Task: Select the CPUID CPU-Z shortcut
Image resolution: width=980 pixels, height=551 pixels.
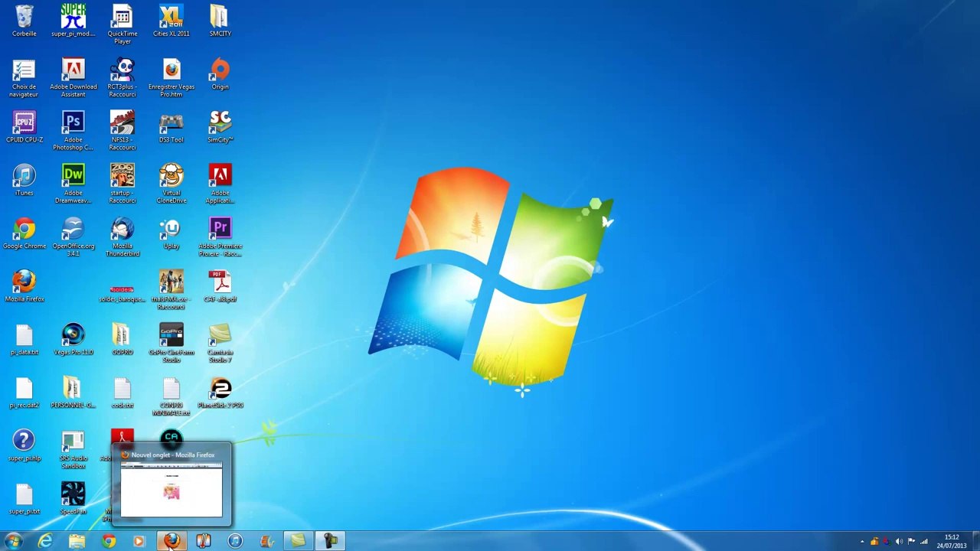Action: point(24,127)
